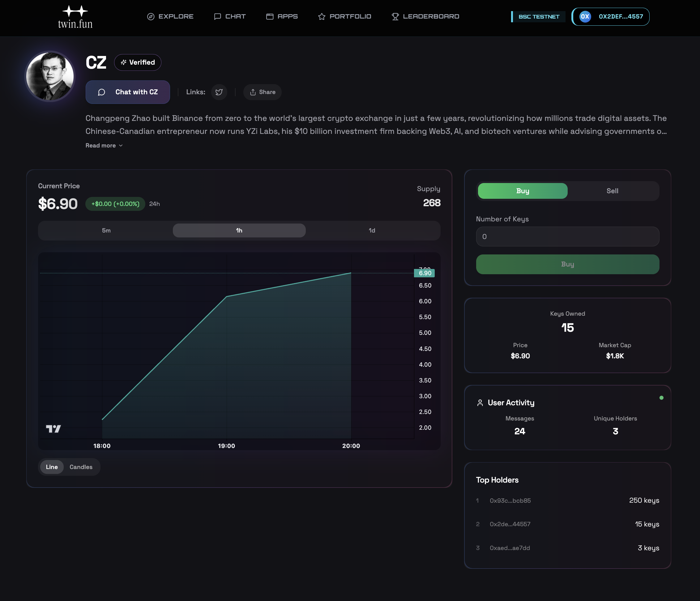Select the Sell tab in trade panel
Image resolution: width=700 pixels, height=601 pixels.
[x=612, y=191]
